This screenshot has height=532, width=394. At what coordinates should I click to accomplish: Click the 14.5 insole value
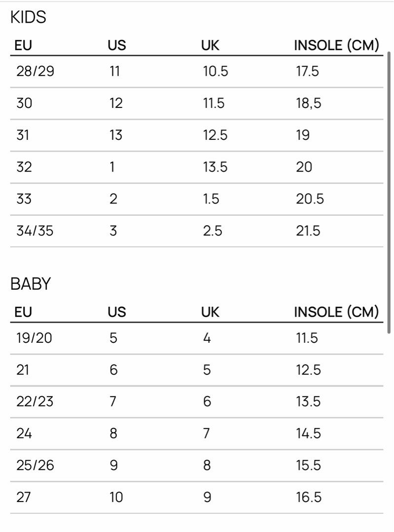308,433
